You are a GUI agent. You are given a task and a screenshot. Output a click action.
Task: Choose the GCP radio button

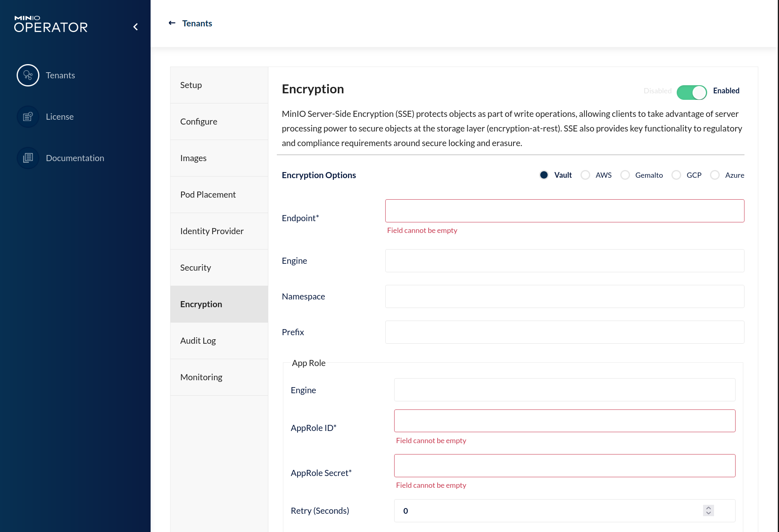pyautogui.click(x=676, y=175)
